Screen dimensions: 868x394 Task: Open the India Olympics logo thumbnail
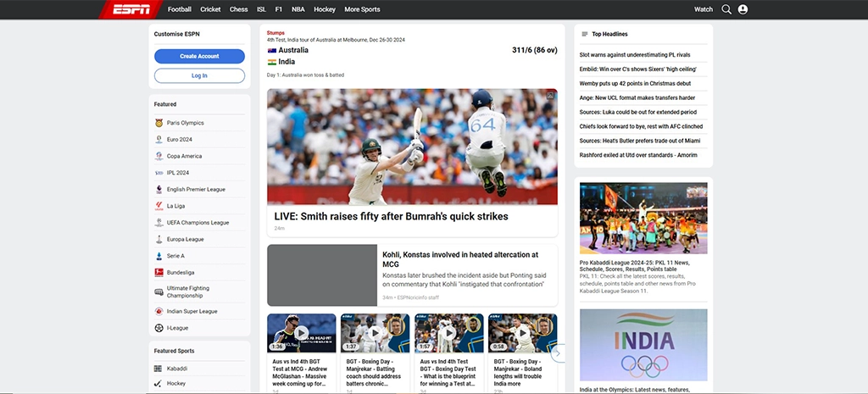643,346
